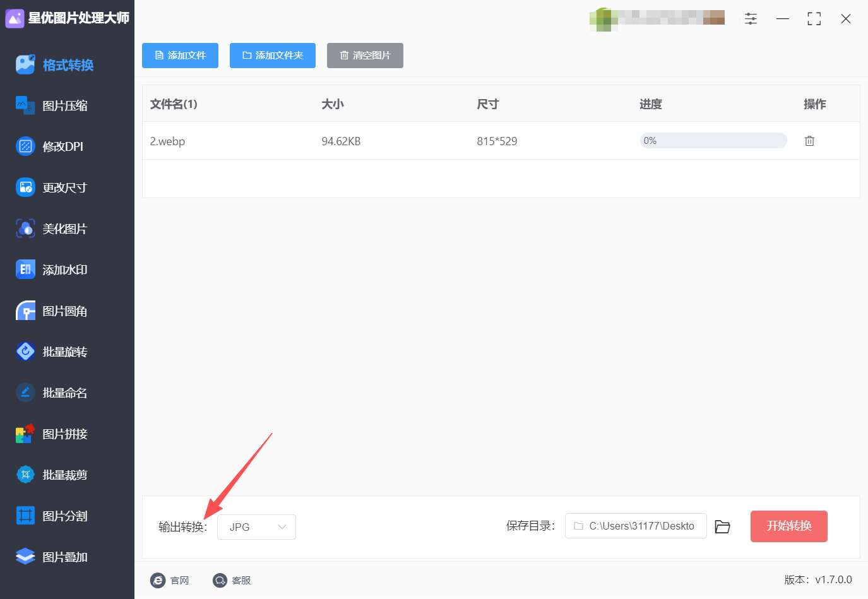The height and width of the screenshot is (599, 868).
Task: Open the 输出转换 JPG format dropdown
Action: tap(256, 527)
